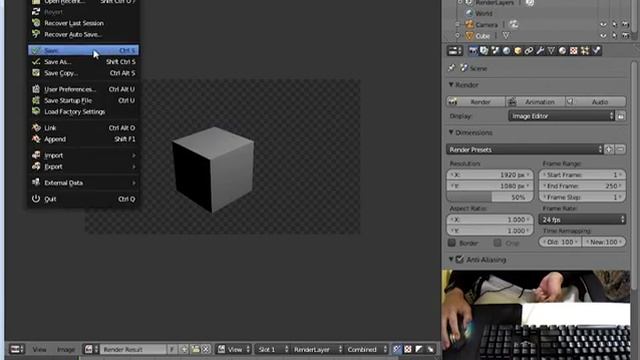The height and width of the screenshot is (360, 640).
Task: Choose Save As... menu entry
Action: click(83, 62)
